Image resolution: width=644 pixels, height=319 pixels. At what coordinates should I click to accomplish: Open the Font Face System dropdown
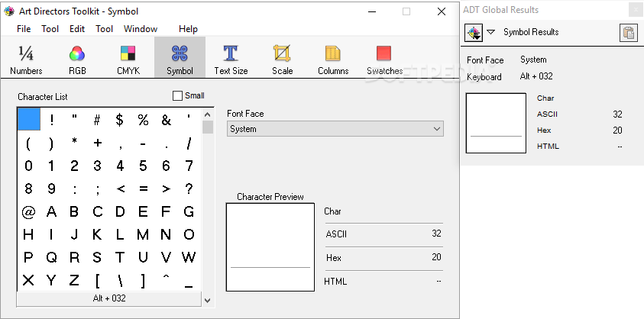[335, 129]
